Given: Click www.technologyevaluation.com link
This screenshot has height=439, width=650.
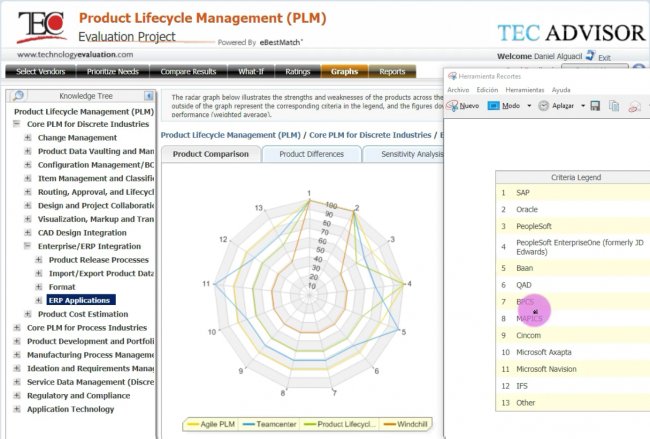Looking at the screenshot, I should pyautogui.click(x=75, y=54).
